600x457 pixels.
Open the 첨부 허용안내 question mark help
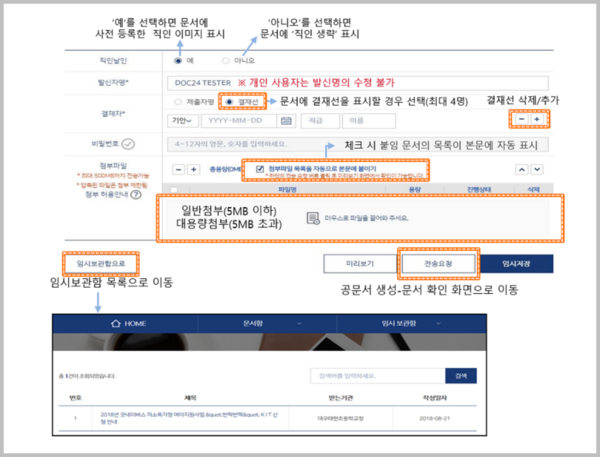click(x=136, y=194)
